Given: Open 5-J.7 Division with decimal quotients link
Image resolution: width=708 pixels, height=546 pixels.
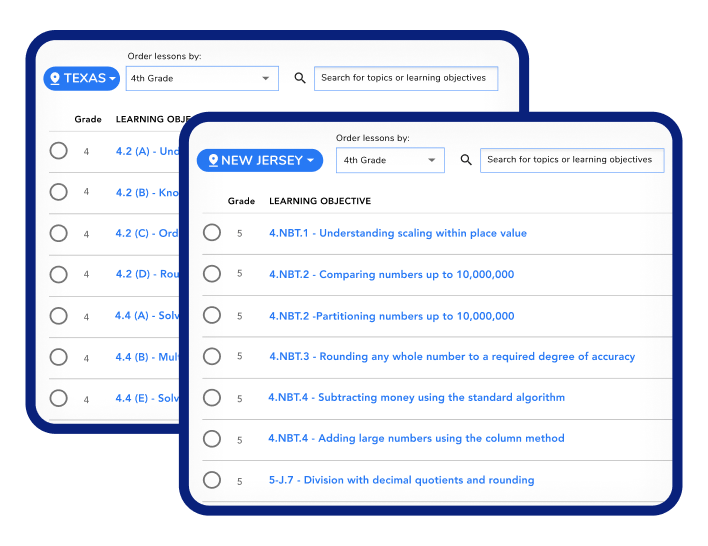Looking at the screenshot, I should [401, 480].
